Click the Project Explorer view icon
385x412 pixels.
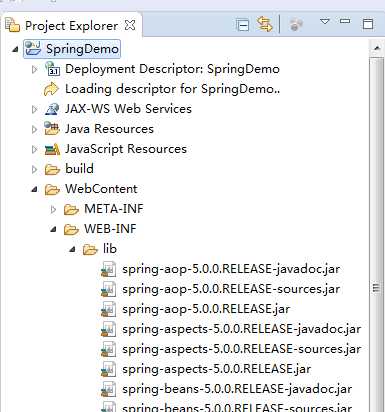point(13,25)
